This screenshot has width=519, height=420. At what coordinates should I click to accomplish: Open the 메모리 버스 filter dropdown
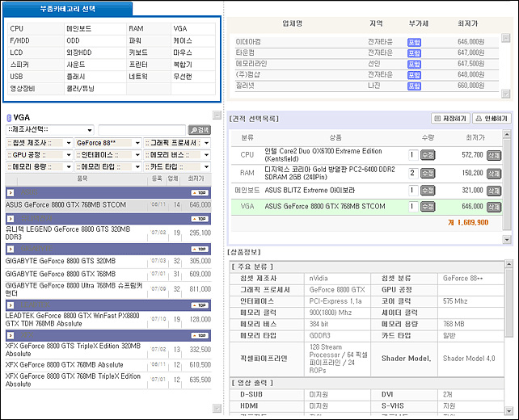[x=177, y=155]
